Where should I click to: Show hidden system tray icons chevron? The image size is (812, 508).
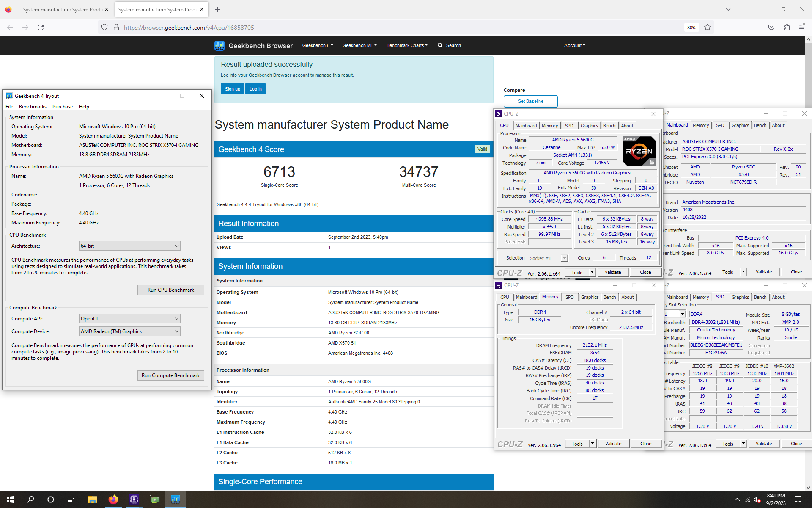tap(737, 500)
